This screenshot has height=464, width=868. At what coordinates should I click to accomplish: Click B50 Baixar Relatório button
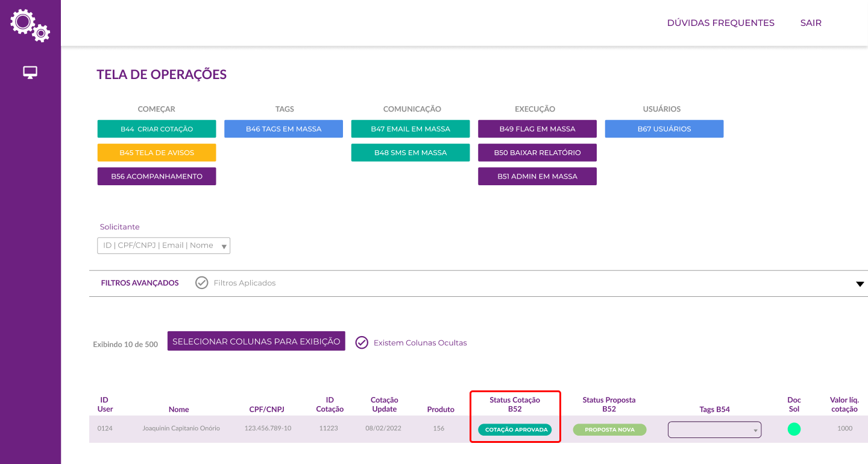tap(537, 153)
